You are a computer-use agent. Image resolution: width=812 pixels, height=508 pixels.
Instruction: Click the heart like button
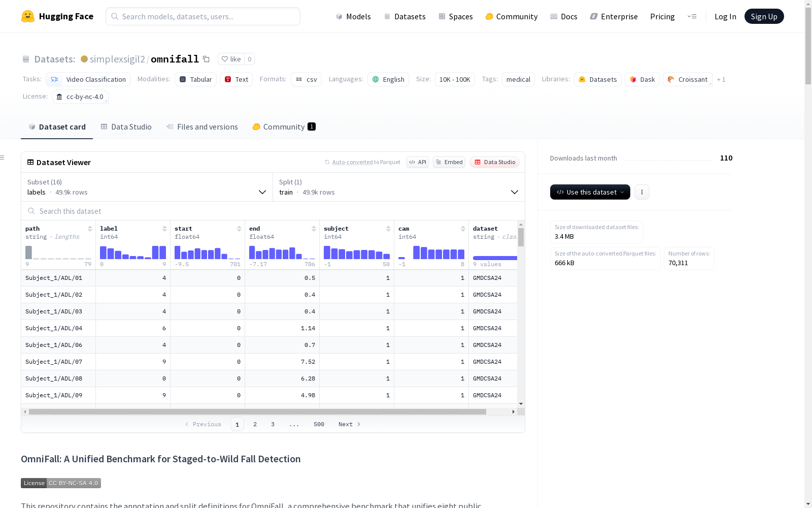pos(231,59)
